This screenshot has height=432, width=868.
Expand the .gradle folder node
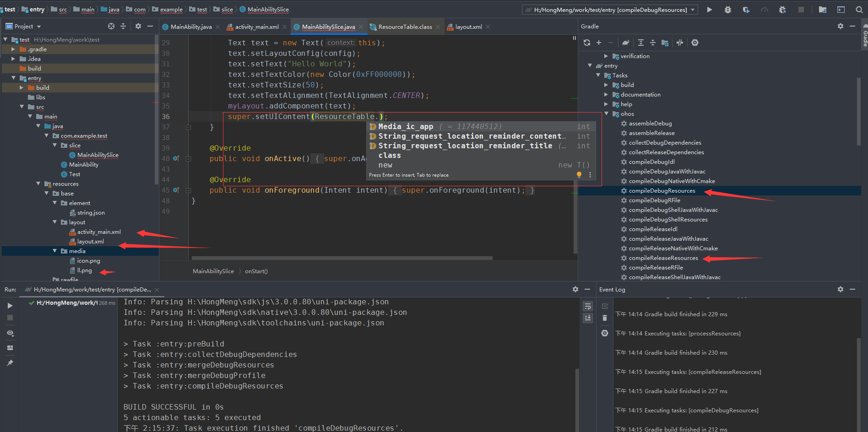pyautogui.click(x=13, y=49)
